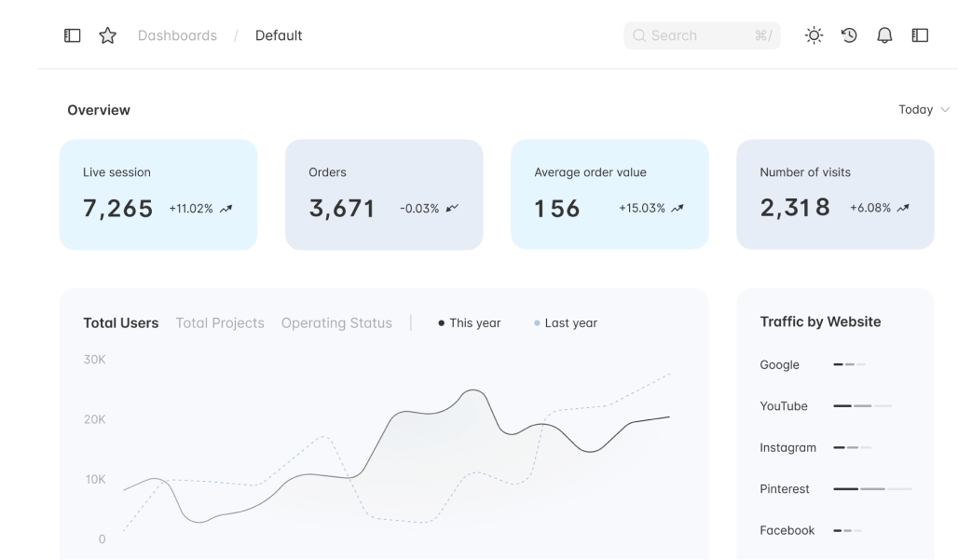Image resolution: width=958 pixels, height=560 pixels.
Task: Click the Average order value trend icon
Action: pyautogui.click(x=677, y=209)
